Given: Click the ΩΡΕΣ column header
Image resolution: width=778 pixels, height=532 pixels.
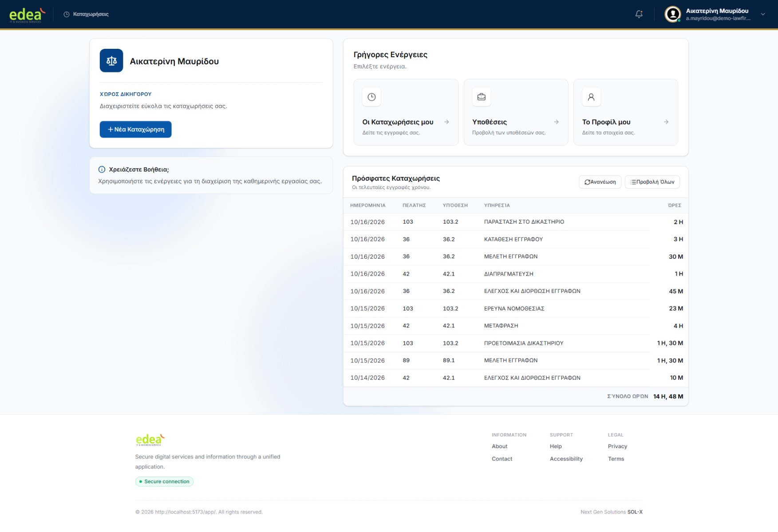Looking at the screenshot, I should pyautogui.click(x=674, y=205).
